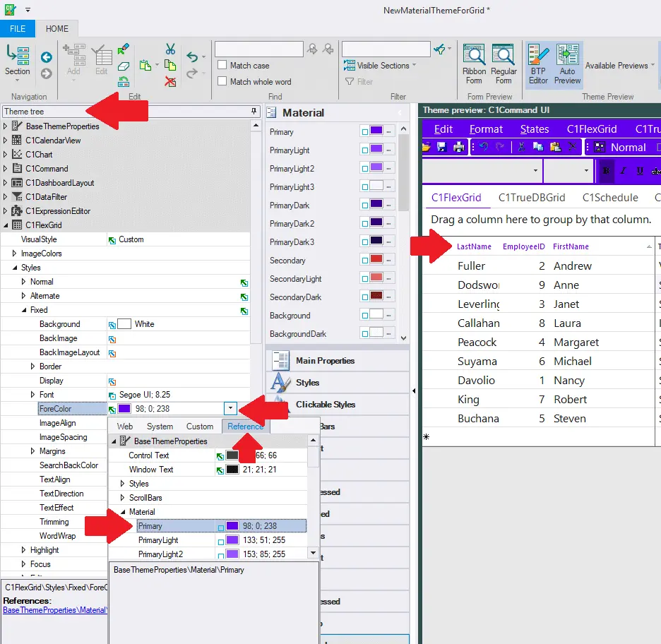Image resolution: width=661 pixels, height=644 pixels.
Task: Click the red Delete icon in Edit group
Action: (x=170, y=81)
